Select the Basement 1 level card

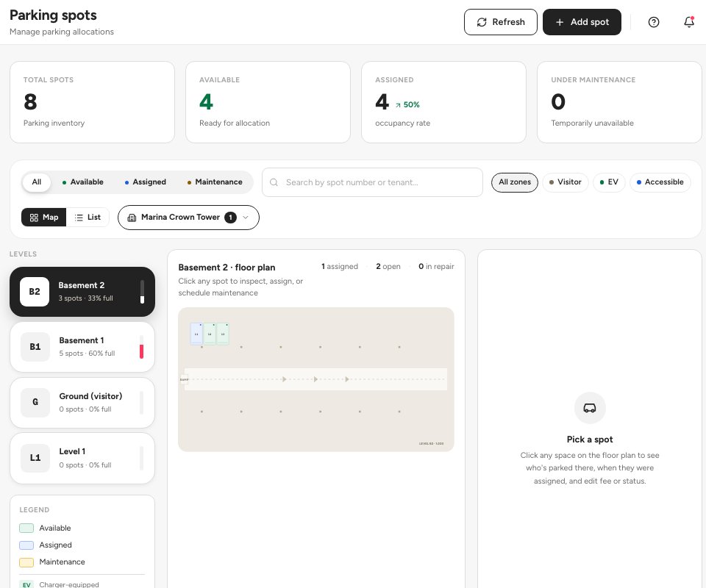click(x=82, y=347)
